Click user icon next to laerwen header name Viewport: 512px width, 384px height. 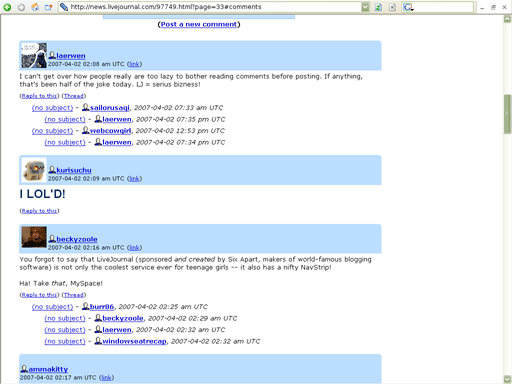point(52,55)
